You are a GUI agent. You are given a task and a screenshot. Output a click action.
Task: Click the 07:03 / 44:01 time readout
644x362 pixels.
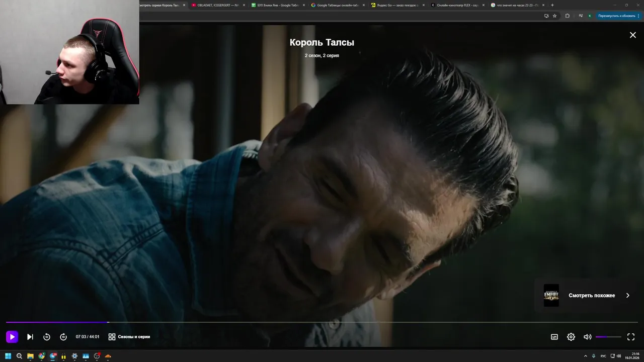coord(88,337)
